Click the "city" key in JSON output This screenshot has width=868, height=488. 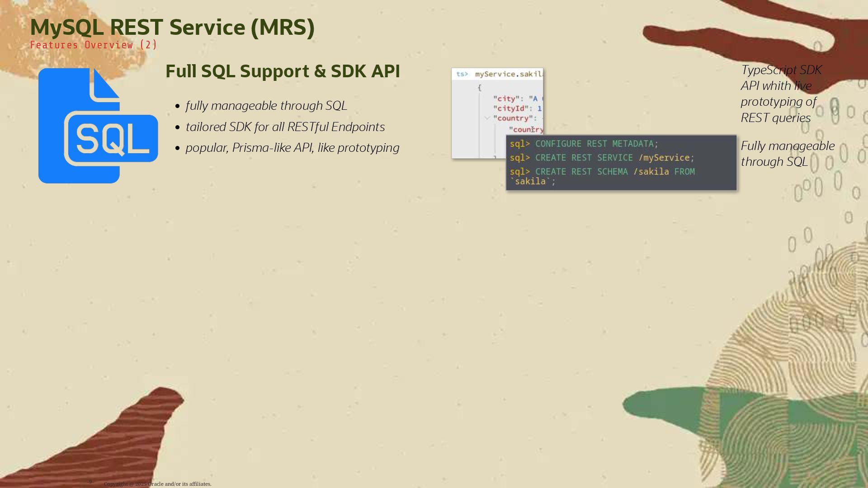506,99
